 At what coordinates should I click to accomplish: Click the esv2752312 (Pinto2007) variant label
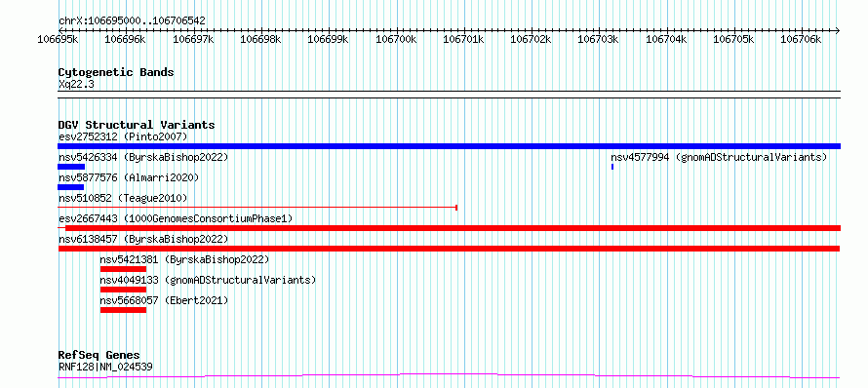tap(123, 136)
